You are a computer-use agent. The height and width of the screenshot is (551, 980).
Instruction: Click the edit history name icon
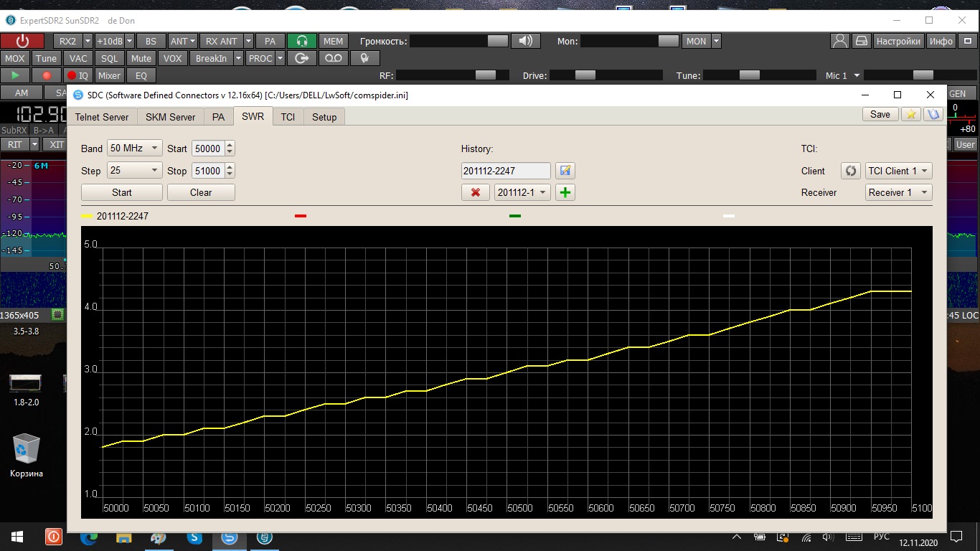[x=565, y=171]
